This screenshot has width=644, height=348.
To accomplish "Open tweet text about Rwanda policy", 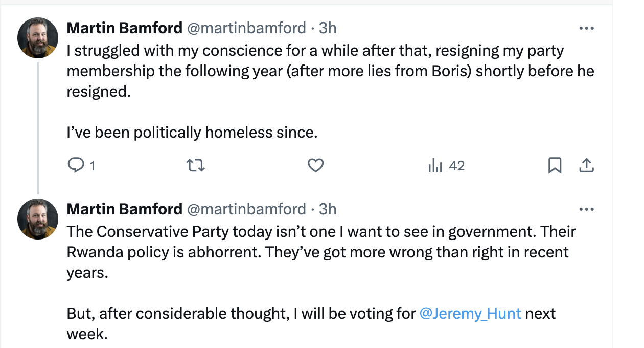I will tap(317, 252).
